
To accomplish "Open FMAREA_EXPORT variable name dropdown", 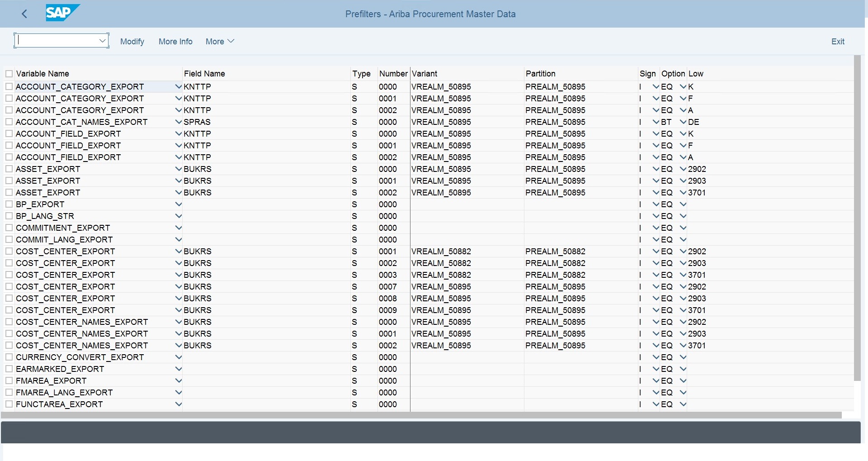I will [x=178, y=380].
